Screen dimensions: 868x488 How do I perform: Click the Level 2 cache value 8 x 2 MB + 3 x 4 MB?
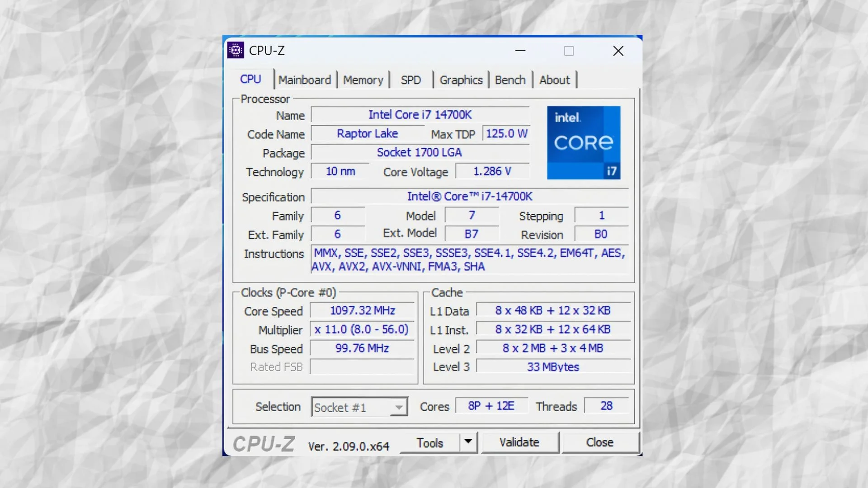553,348
